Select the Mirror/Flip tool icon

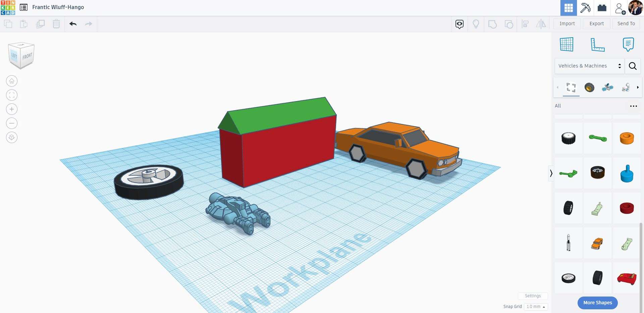pos(541,24)
